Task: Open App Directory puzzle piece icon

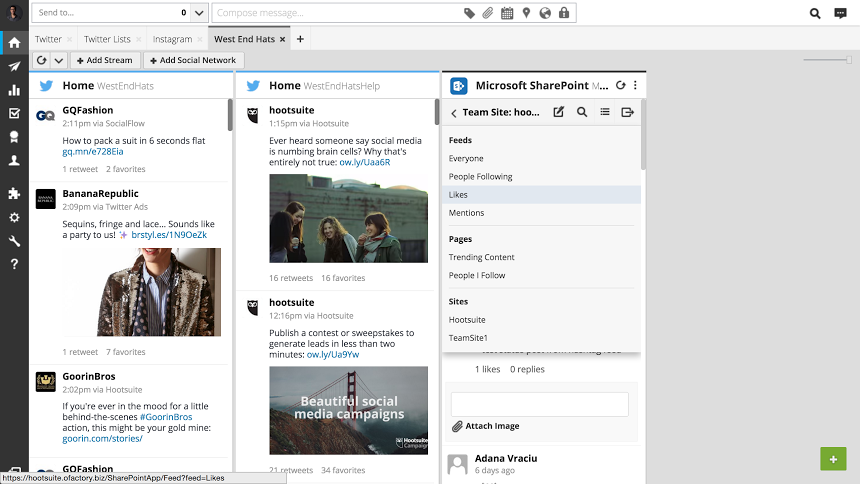Action: point(14,193)
